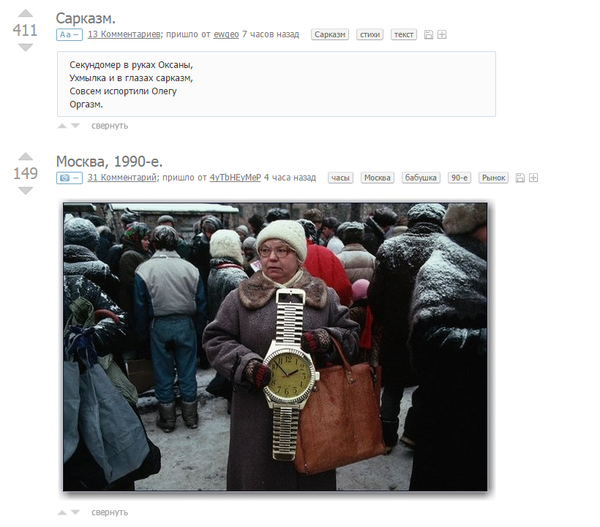This screenshot has width=600, height=527.
Task: Upvote the Москва, 1990-е post
Action: (x=26, y=156)
